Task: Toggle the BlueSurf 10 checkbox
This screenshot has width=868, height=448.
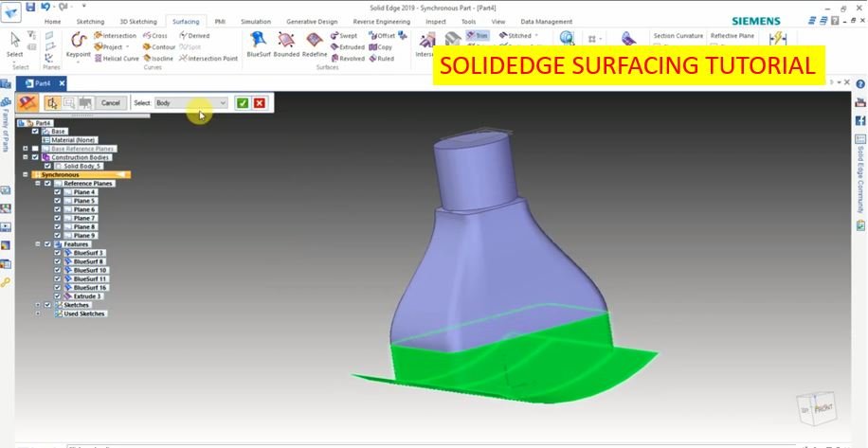Action: point(58,270)
